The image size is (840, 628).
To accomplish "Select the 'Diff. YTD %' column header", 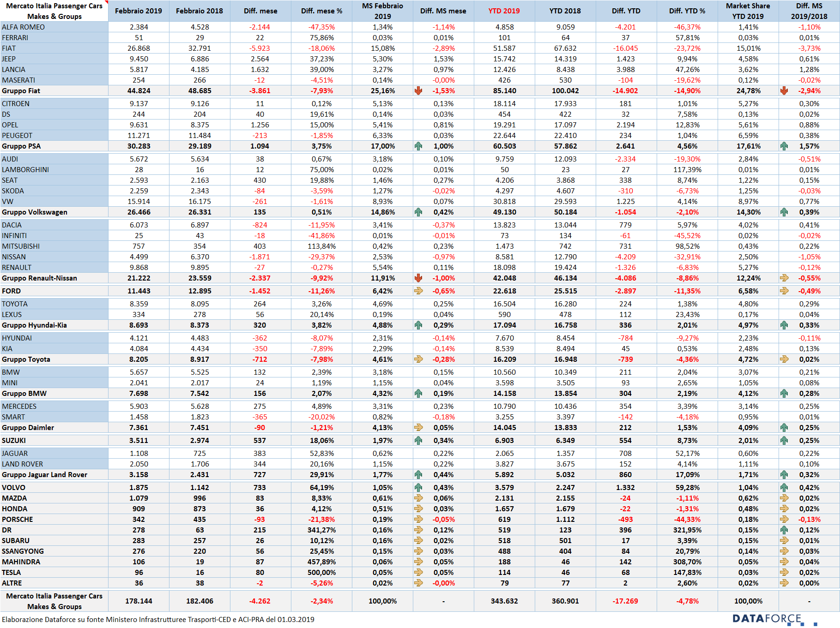I will point(687,11).
